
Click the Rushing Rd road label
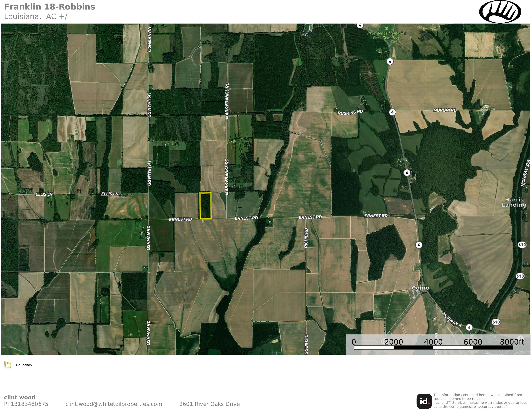click(x=350, y=112)
